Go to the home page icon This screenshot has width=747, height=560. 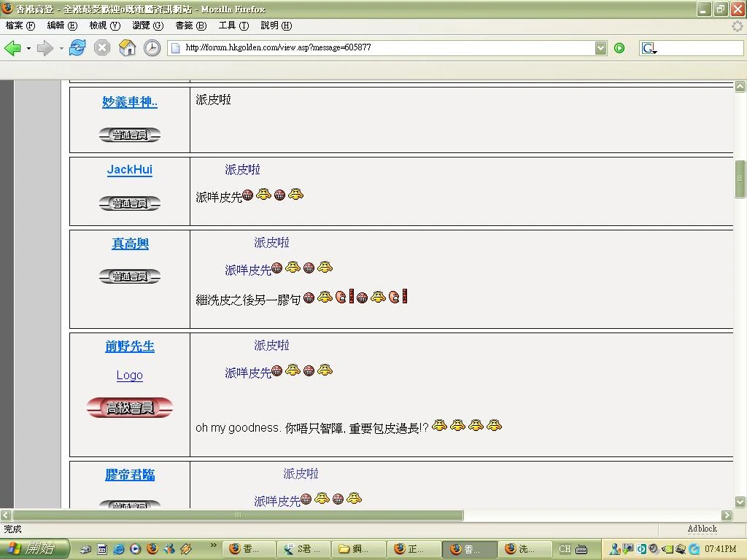tap(127, 47)
